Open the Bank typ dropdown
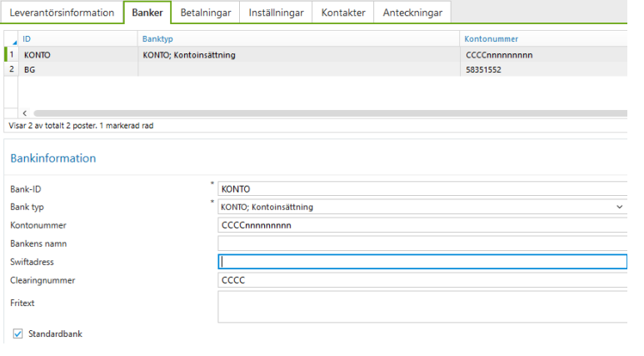 click(x=422, y=207)
